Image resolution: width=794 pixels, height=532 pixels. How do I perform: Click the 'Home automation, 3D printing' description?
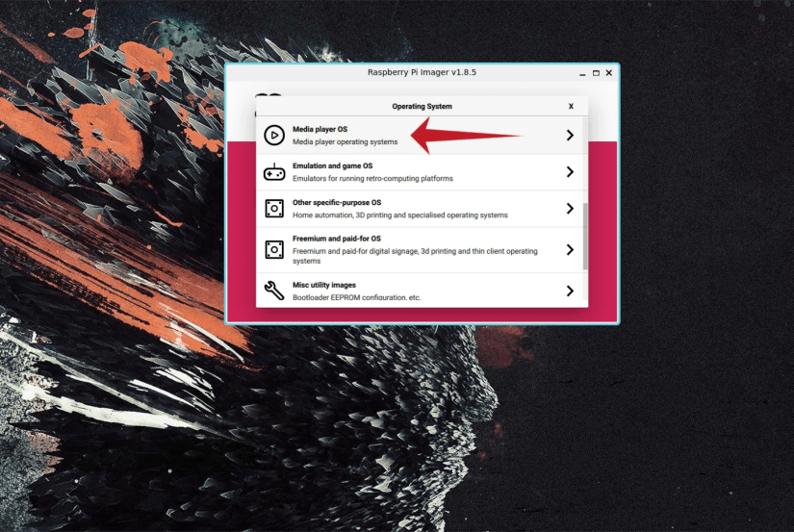400,215
